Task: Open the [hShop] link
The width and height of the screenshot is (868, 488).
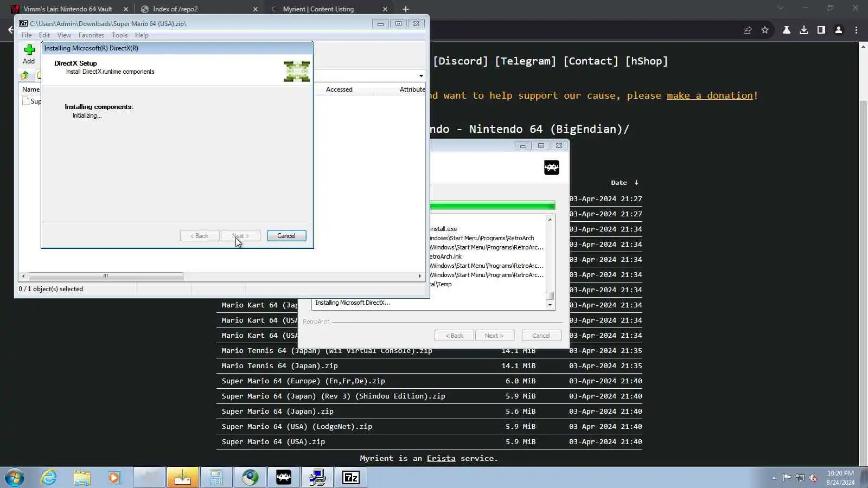Action: [x=646, y=61]
